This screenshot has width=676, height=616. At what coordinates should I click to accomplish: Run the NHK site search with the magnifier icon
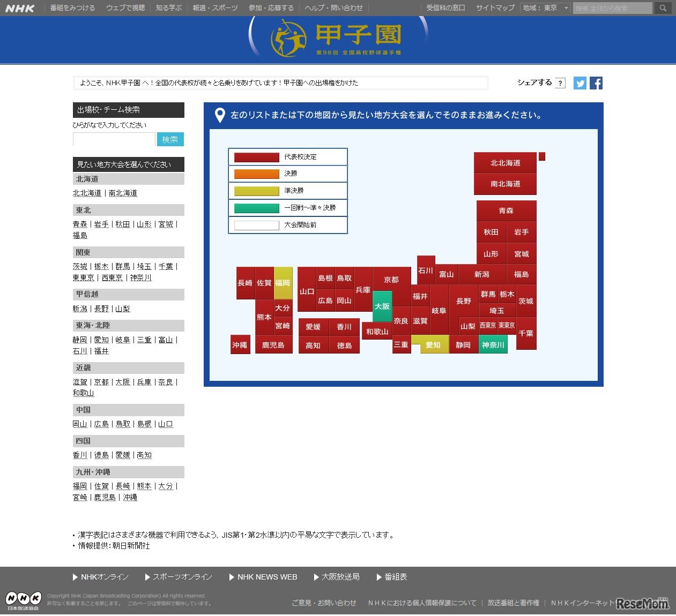[663, 8]
